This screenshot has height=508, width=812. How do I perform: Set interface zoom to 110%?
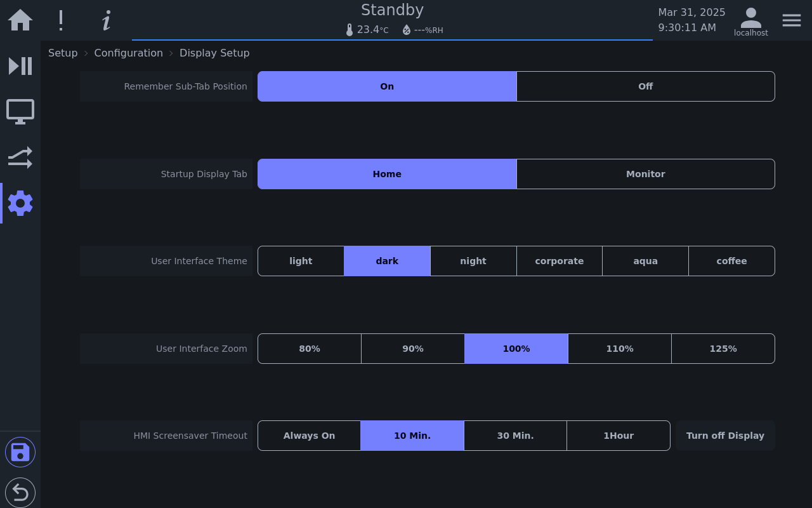(x=620, y=349)
